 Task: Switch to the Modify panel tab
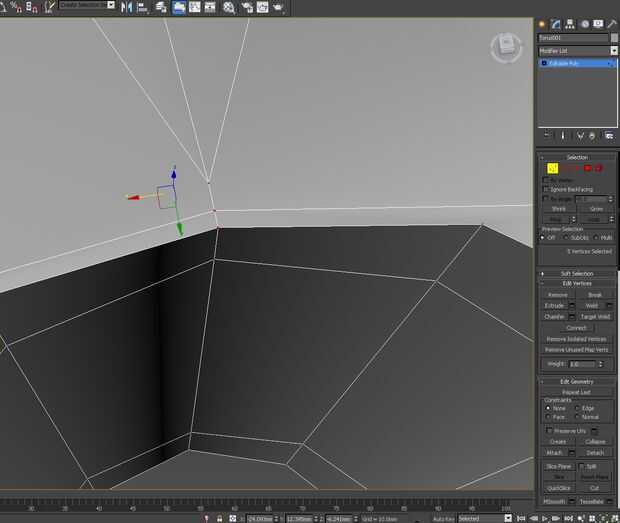[x=556, y=24]
